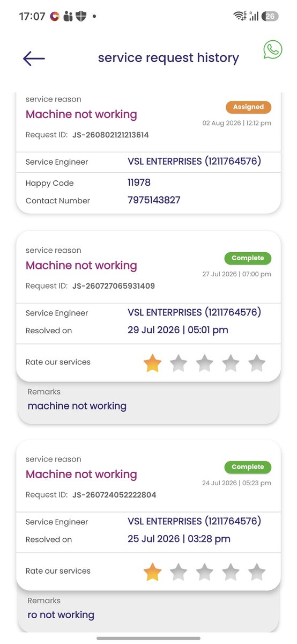Tap Machine not working heading of 27 Jul card
Viewport: 297px width, 644px height.
point(81,266)
